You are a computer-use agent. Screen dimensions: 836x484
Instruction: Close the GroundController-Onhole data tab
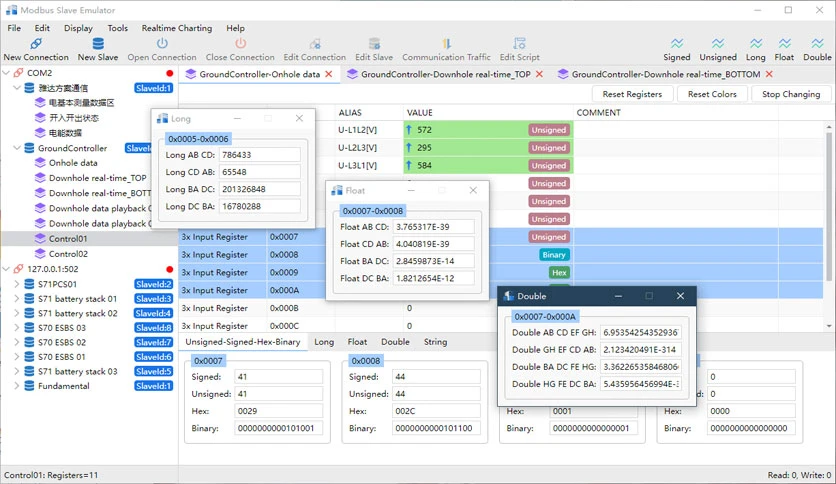(x=329, y=74)
